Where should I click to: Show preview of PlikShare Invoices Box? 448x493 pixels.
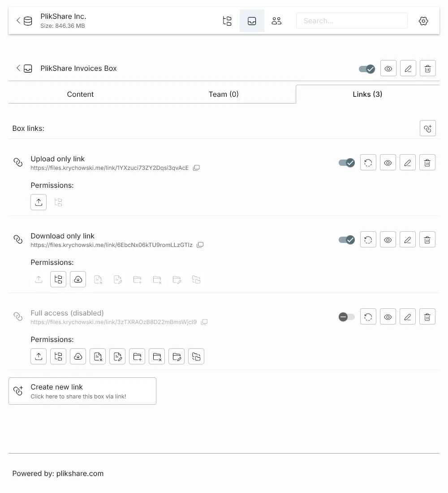coord(388,68)
